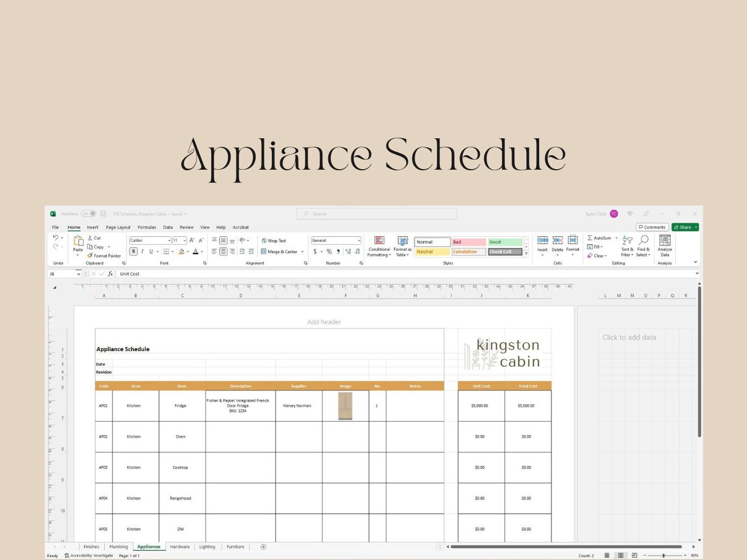Collapse the ribbon with the chevron

coord(695,262)
